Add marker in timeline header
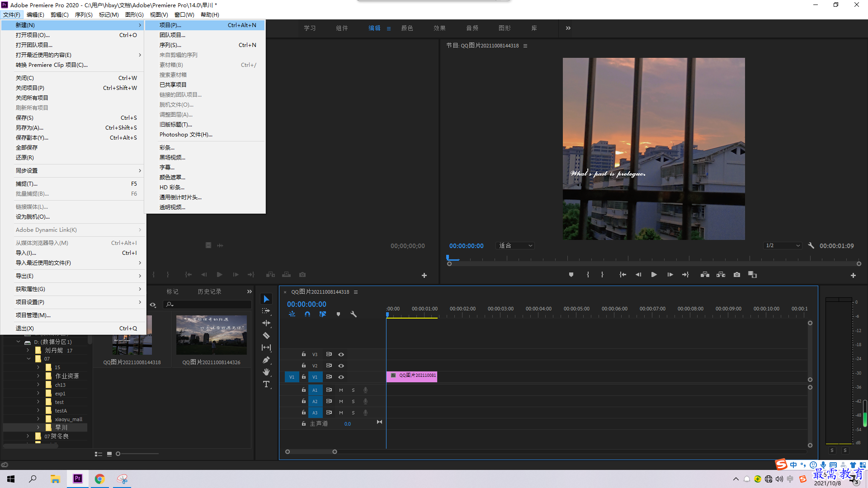The width and height of the screenshot is (868, 488). pyautogui.click(x=338, y=314)
